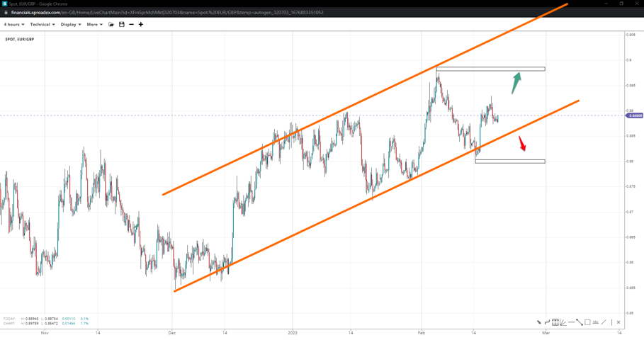The image size is (644, 340).
Task: Zoom out with the minus icon
Action: tap(131, 25)
